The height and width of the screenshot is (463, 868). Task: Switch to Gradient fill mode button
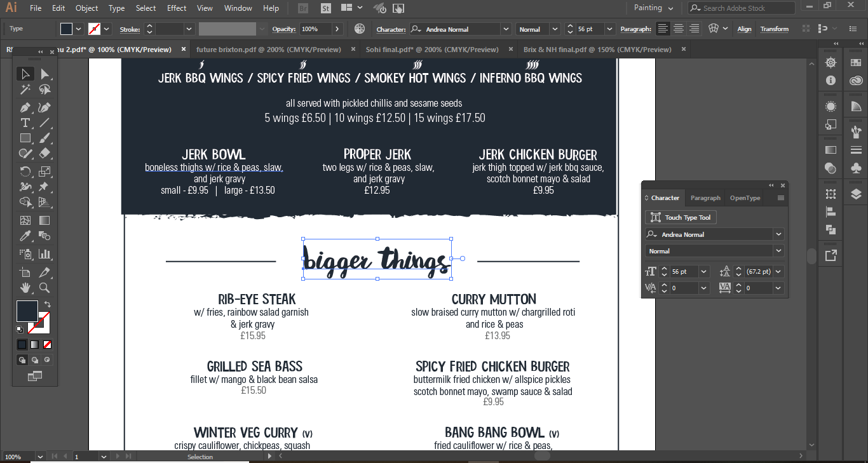coord(35,344)
